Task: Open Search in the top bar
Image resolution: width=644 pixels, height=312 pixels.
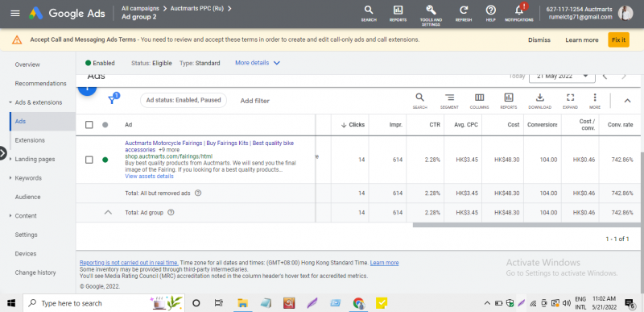Action: pos(369,14)
